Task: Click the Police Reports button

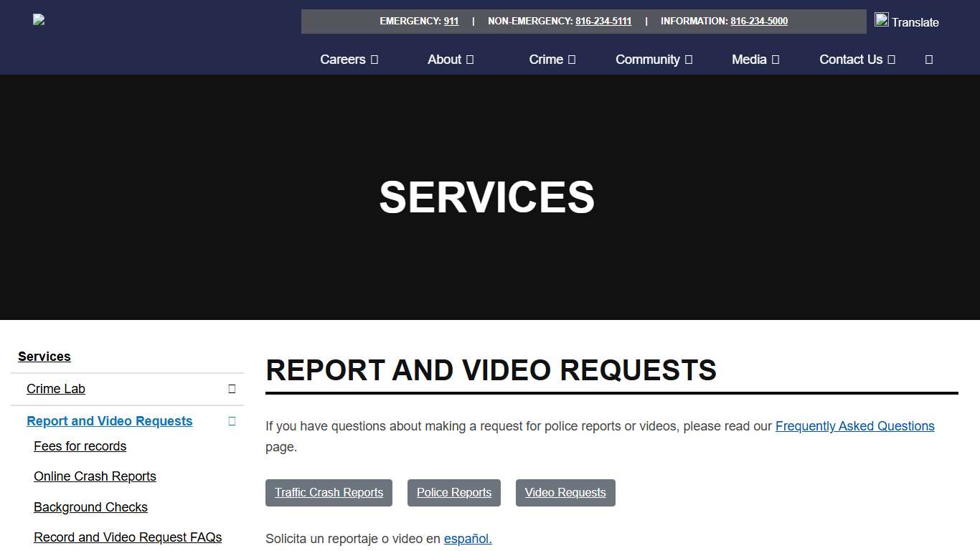Action: (x=453, y=493)
